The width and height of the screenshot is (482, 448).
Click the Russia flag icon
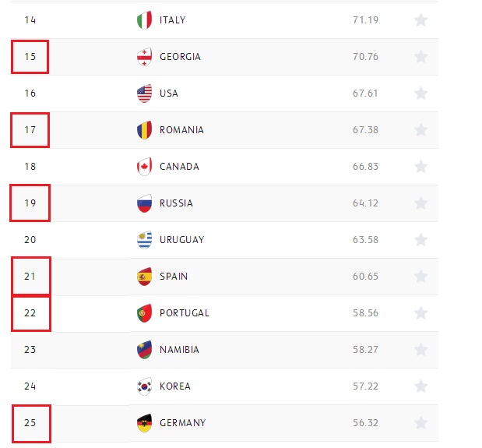tap(144, 203)
